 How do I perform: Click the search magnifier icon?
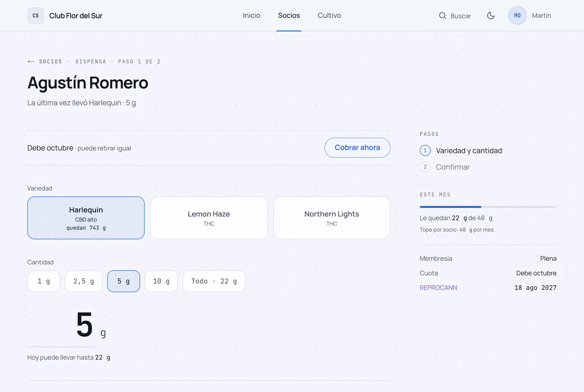pos(442,16)
